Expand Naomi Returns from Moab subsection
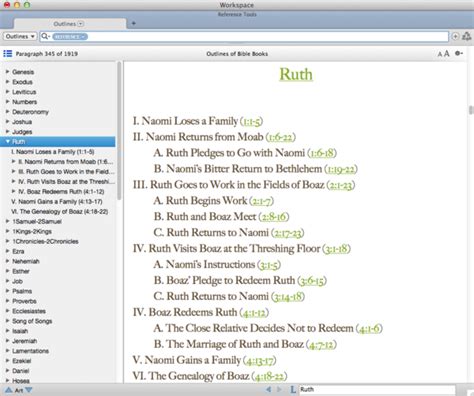Image resolution: width=474 pixels, height=396 pixels. pyautogui.click(x=14, y=161)
